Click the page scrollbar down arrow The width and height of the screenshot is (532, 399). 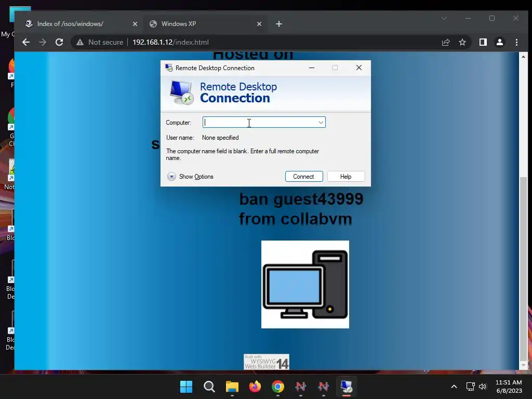click(x=523, y=365)
